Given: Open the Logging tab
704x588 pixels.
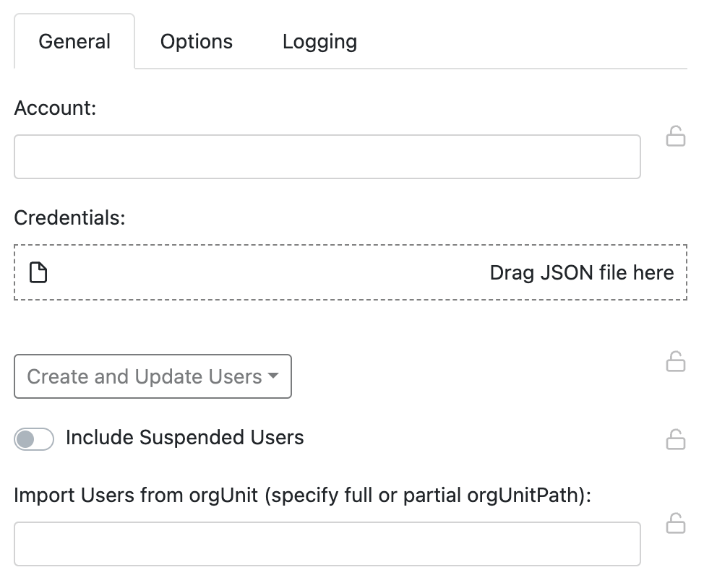Looking at the screenshot, I should tap(319, 41).
